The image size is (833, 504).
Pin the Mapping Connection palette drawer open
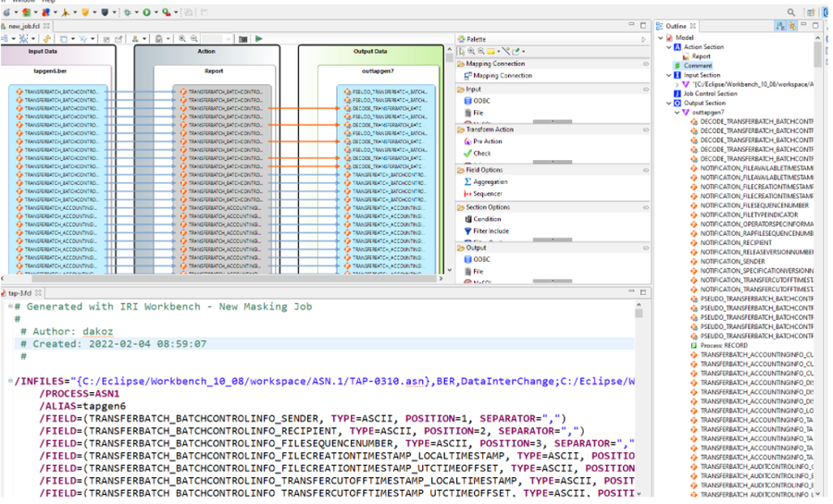tap(645, 64)
